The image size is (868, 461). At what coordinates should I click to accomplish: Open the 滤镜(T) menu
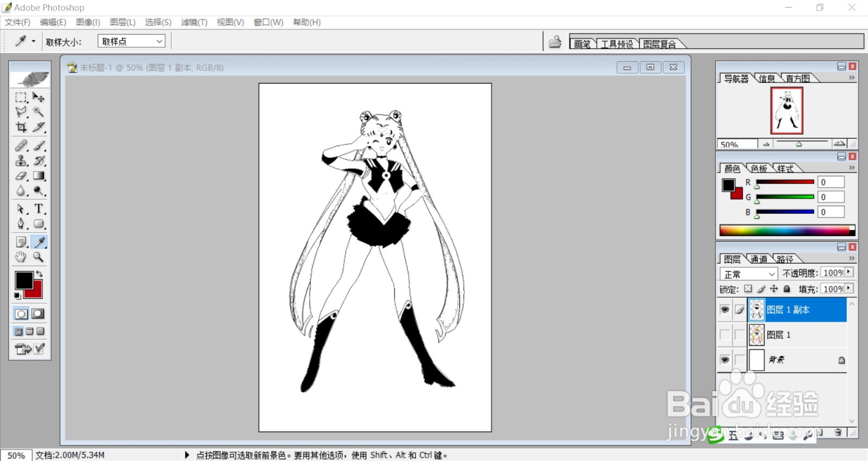tap(194, 22)
